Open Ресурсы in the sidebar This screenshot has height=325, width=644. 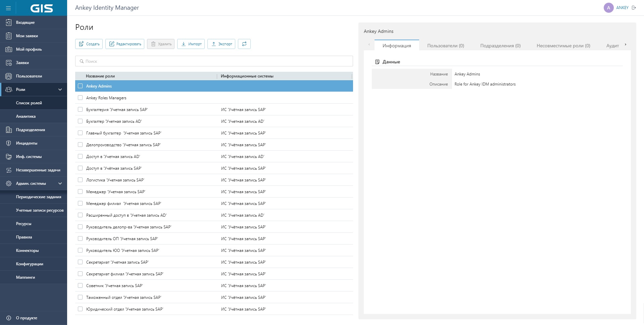coord(34,224)
